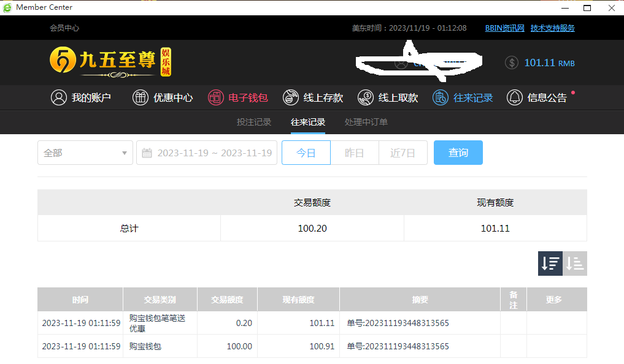624x364 pixels.
Task: Select the 往来记录 sub-tab
Action: point(307,122)
